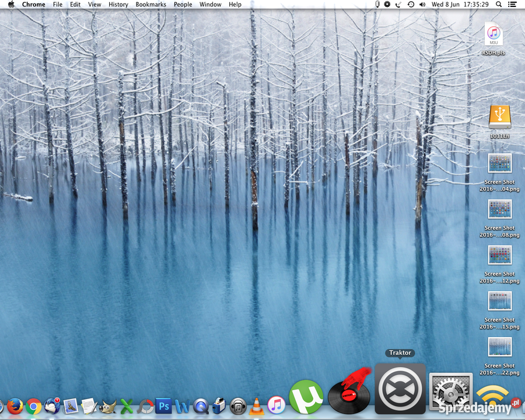Launch Adobe Photoshop from the Dock

[x=163, y=405]
